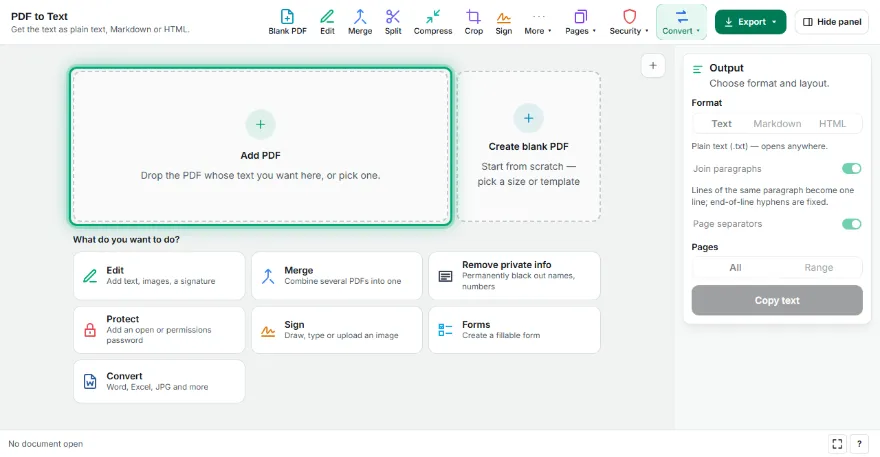Select the HTML format tab
880x457 pixels.
click(832, 124)
